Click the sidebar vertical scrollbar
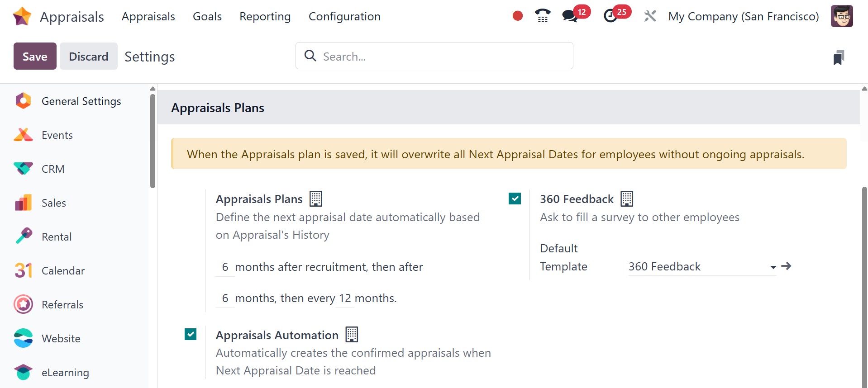 click(153, 140)
